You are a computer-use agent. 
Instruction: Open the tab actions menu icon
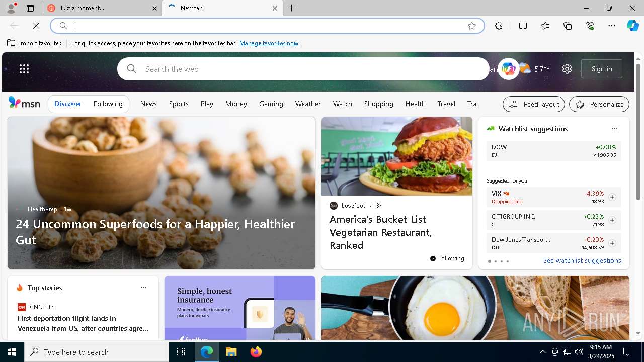[30, 8]
